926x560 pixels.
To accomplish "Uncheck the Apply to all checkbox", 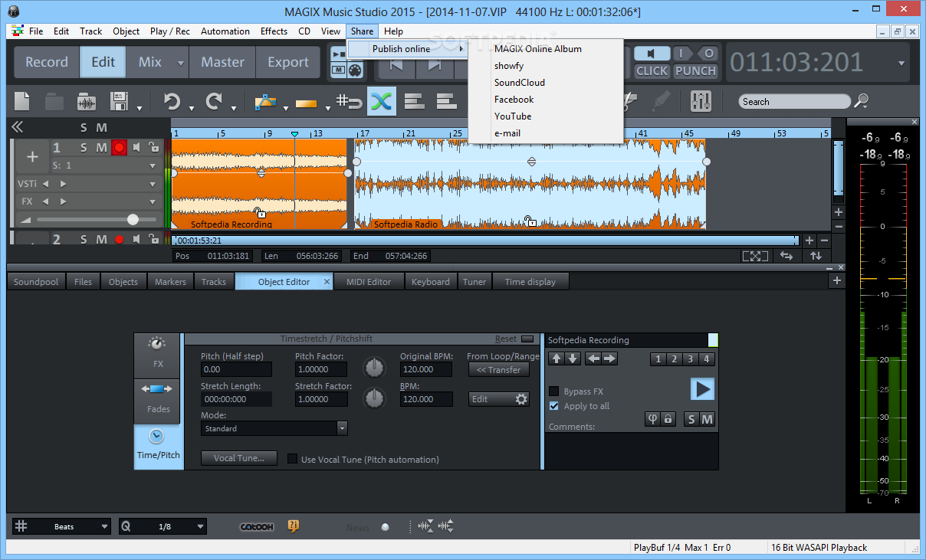I will tap(554, 406).
